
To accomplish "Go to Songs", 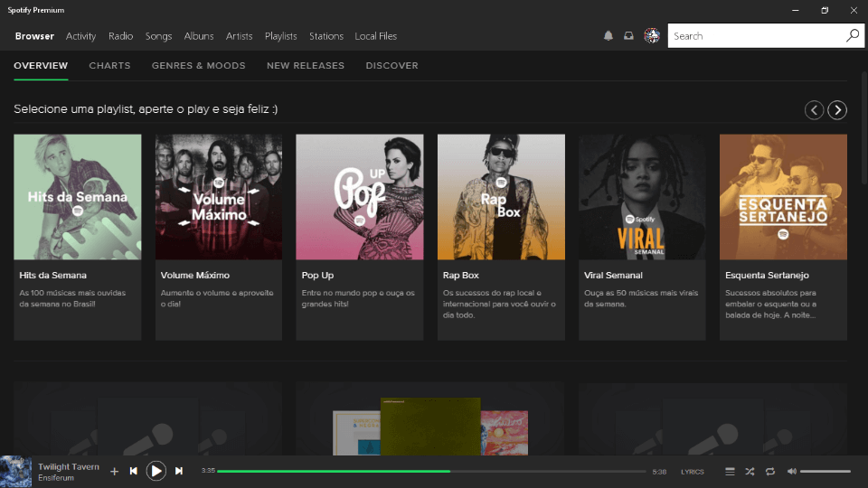I will coord(158,36).
